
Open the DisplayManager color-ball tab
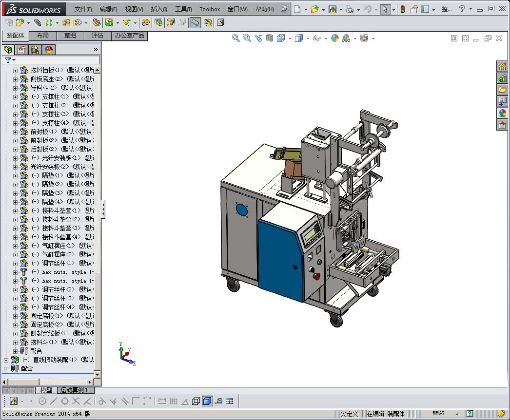coord(49,49)
